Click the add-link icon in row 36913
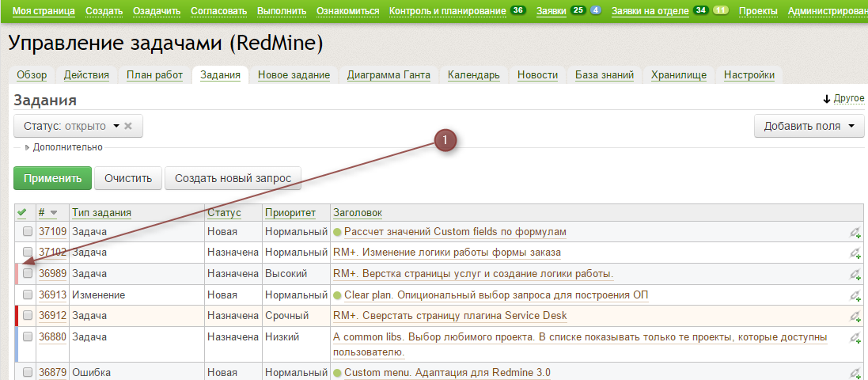Viewport: 868px width, 380px height. [x=855, y=296]
